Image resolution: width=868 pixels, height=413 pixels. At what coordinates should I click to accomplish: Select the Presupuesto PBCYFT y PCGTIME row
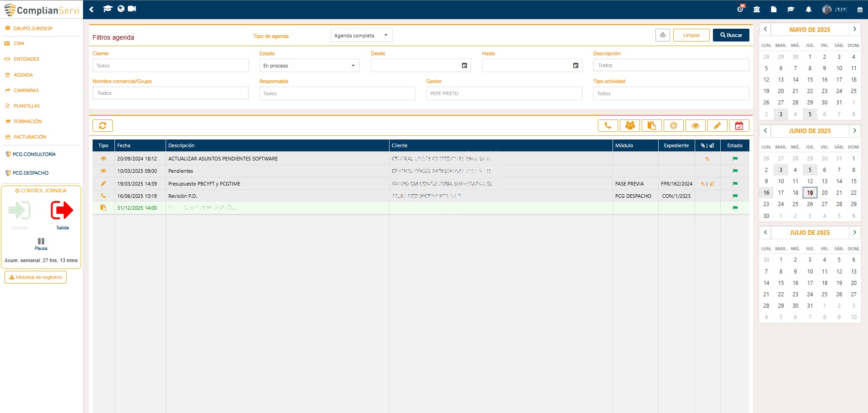coord(421,184)
